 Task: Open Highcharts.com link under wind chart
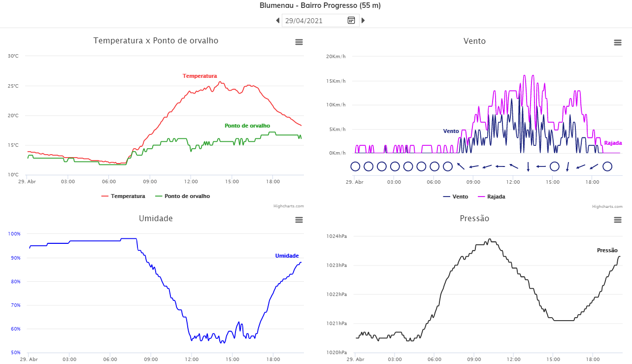pos(607,206)
